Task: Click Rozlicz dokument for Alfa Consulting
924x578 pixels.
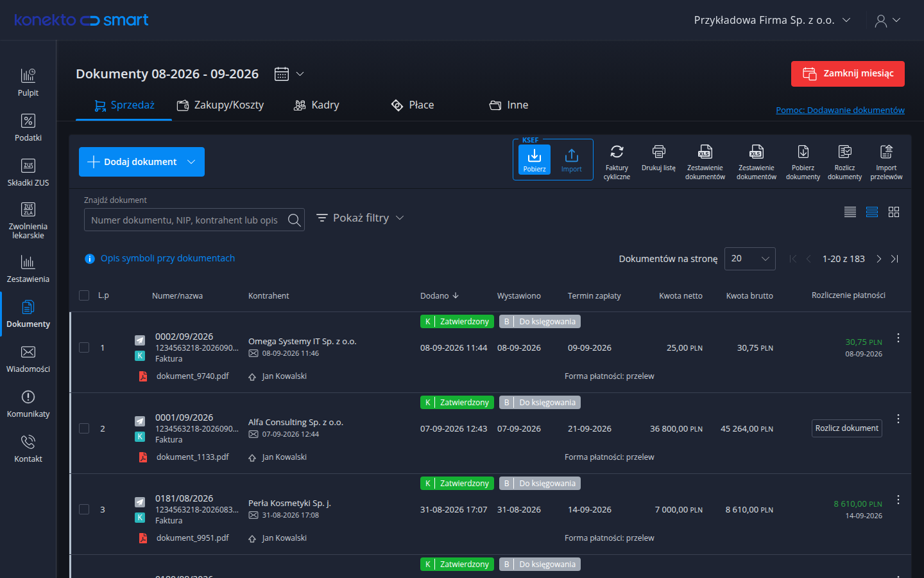Action: [x=847, y=428]
